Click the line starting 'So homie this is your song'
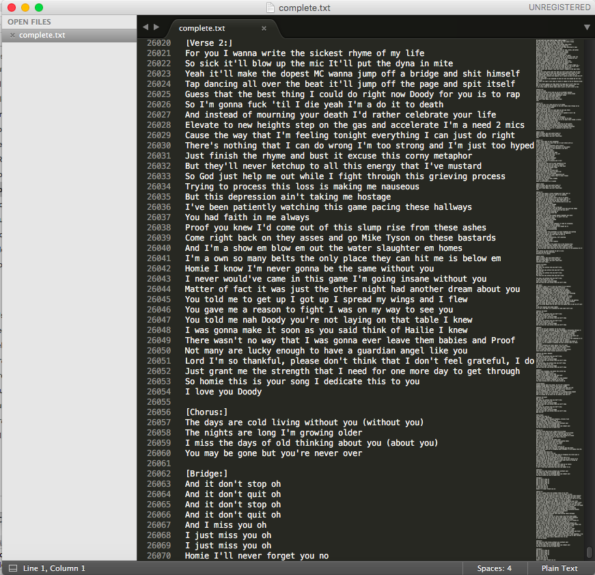 302,381
